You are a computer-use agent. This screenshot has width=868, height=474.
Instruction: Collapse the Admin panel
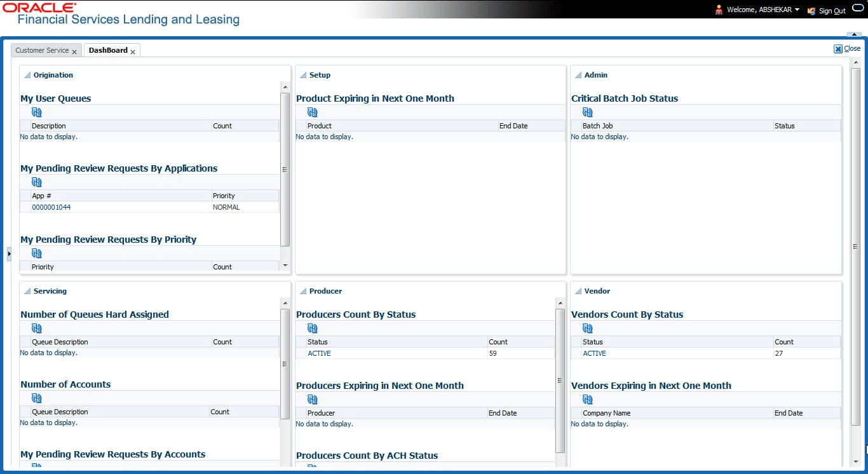click(x=578, y=76)
